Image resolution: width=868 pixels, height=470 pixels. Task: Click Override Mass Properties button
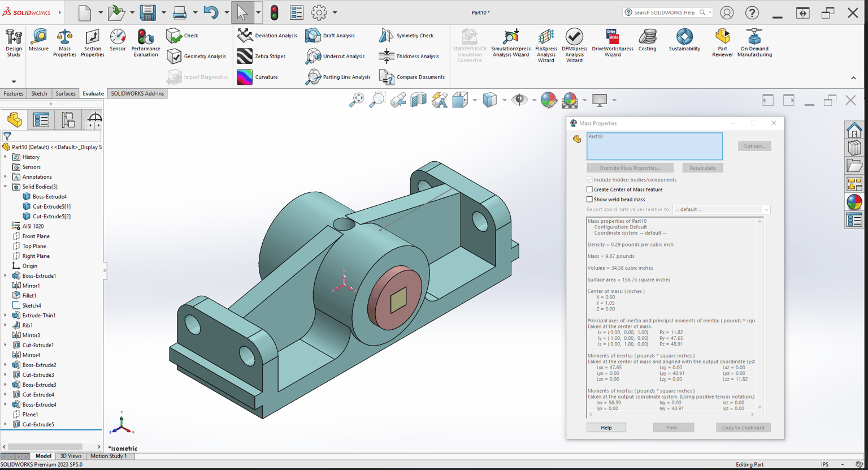click(630, 168)
